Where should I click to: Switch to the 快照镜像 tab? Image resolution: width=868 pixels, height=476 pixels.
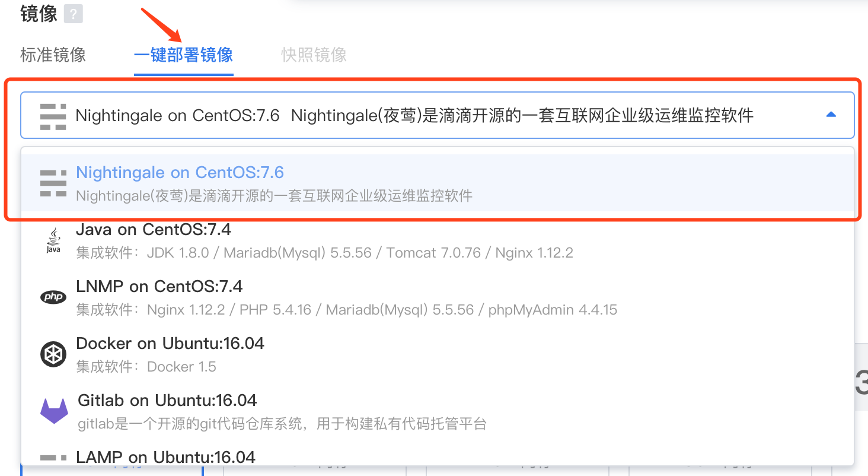(x=314, y=55)
